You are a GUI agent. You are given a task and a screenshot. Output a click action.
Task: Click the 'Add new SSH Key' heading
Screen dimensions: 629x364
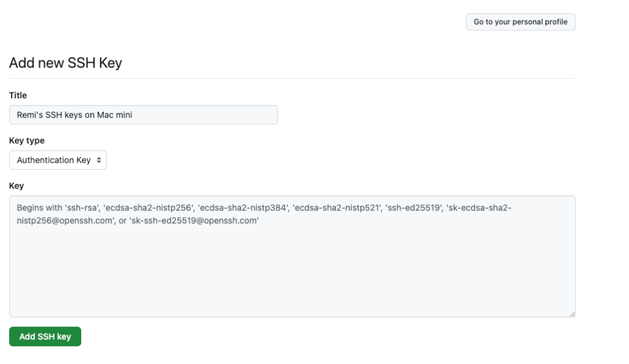tap(65, 63)
